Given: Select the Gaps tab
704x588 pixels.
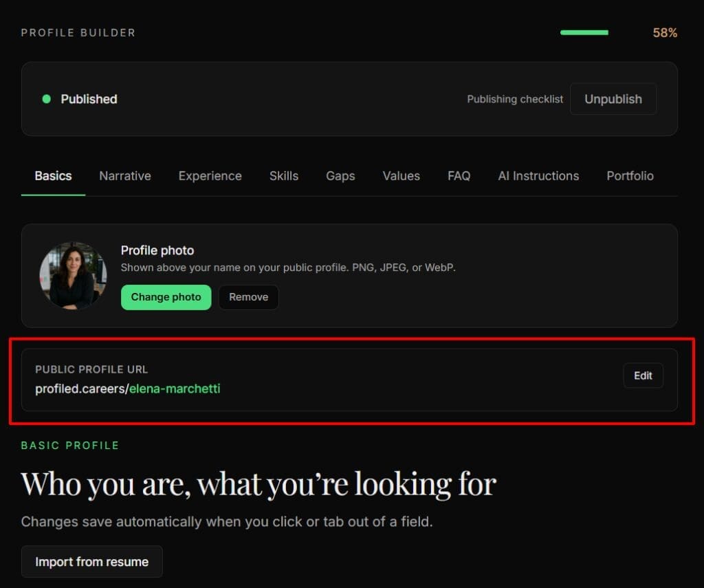Looking at the screenshot, I should (x=340, y=175).
